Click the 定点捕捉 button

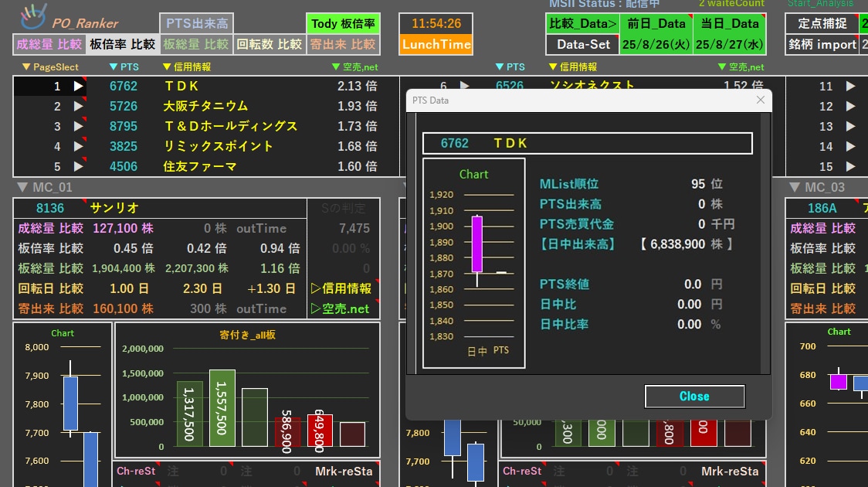coord(822,24)
